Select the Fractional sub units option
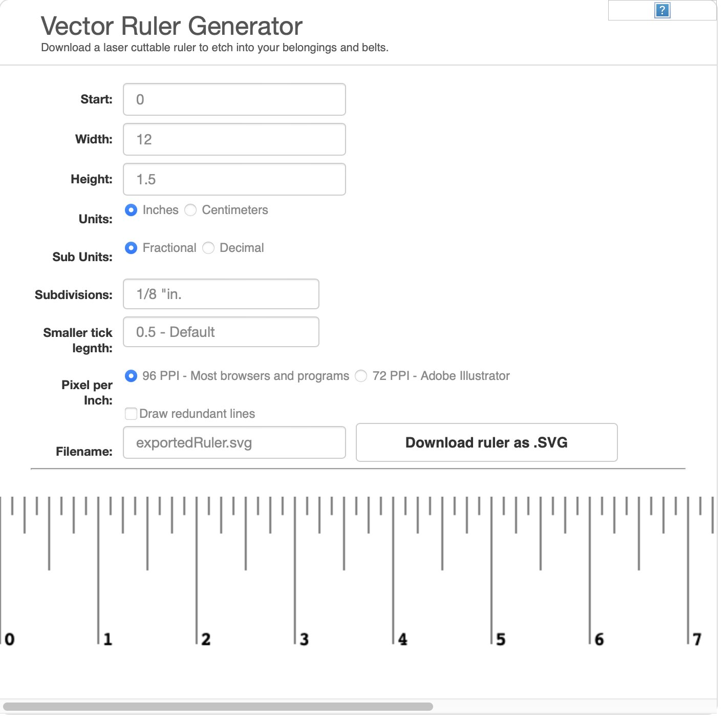The width and height of the screenshot is (728, 723). pyautogui.click(x=131, y=248)
